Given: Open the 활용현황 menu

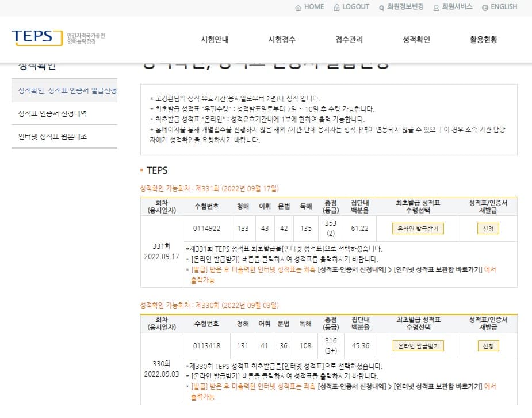Looking at the screenshot, I should pyautogui.click(x=484, y=40).
